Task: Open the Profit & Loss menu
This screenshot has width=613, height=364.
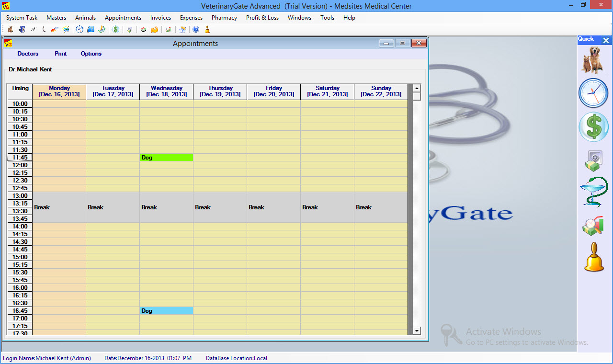Action: pyautogui.click(x=262, y=18)
